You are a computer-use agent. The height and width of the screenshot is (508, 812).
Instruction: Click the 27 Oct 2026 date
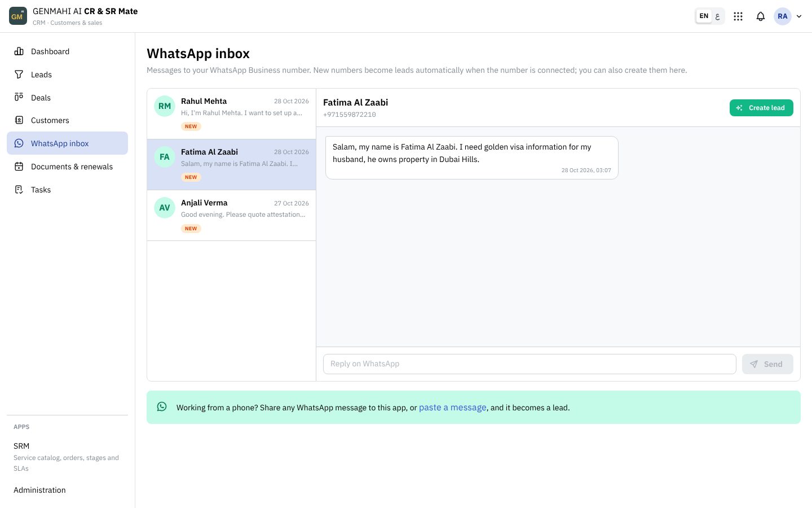[292, 203]
